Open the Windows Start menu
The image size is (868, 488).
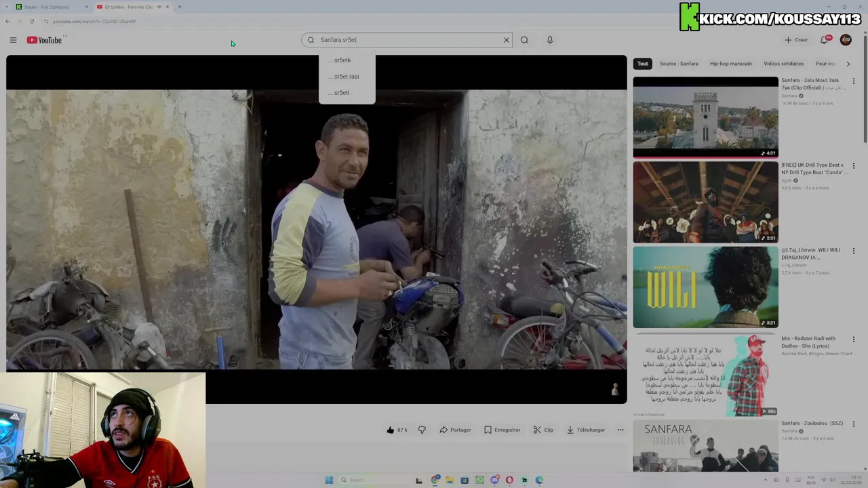pos(329,480)
